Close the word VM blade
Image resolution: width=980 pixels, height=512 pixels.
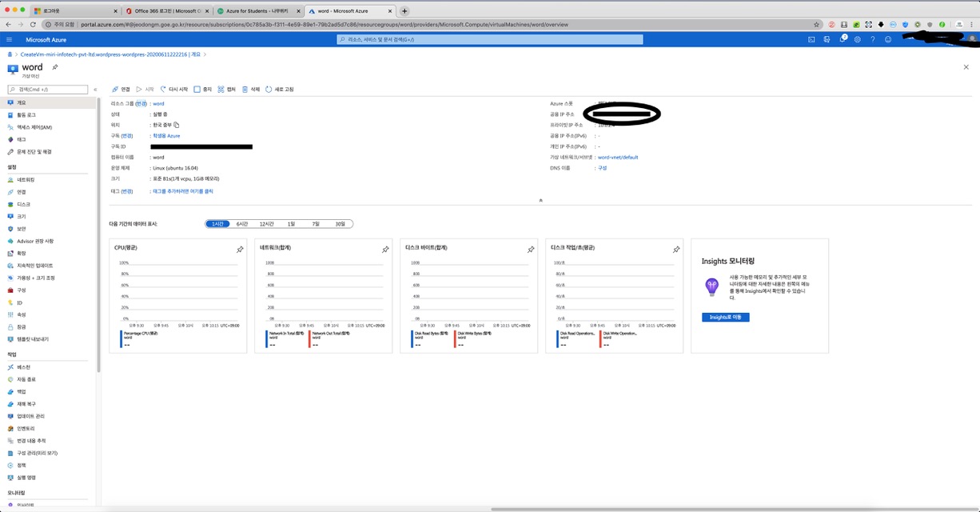pos(966,67)
